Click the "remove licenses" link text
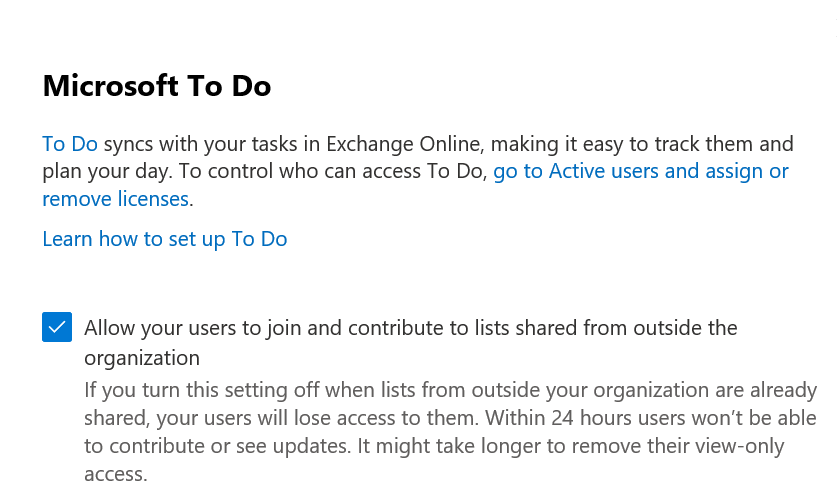This screenshot has width=837, height=494. [x=115, y=199]
